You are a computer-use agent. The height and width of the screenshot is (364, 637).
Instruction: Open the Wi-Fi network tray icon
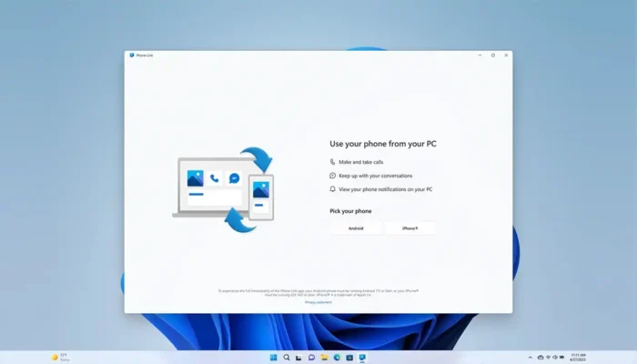pos(548,358)
